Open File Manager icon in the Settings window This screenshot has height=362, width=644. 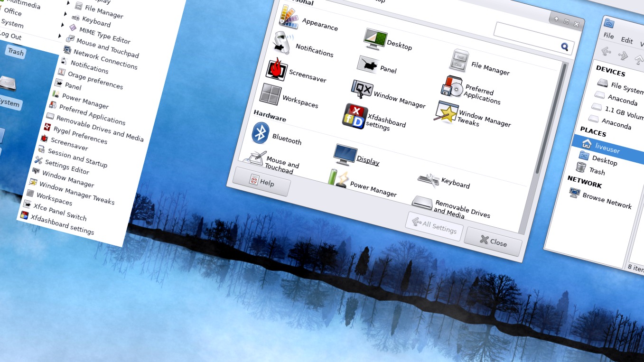(x=459, y=61)
